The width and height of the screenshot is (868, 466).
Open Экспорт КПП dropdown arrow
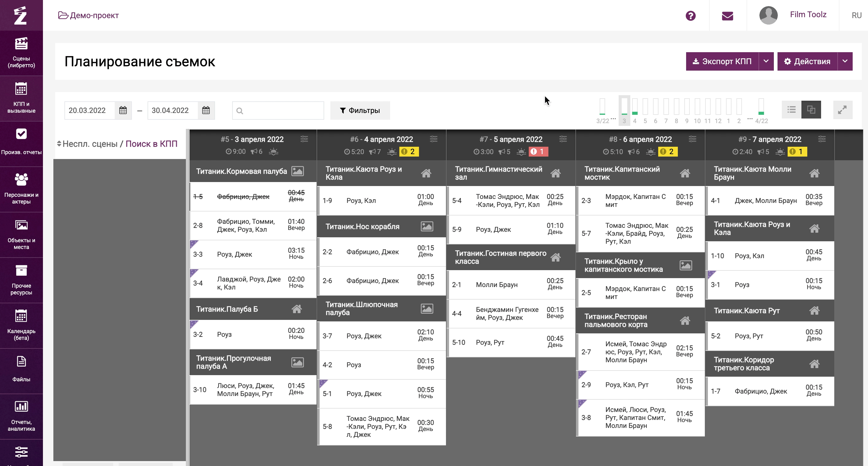pos(766,61)
